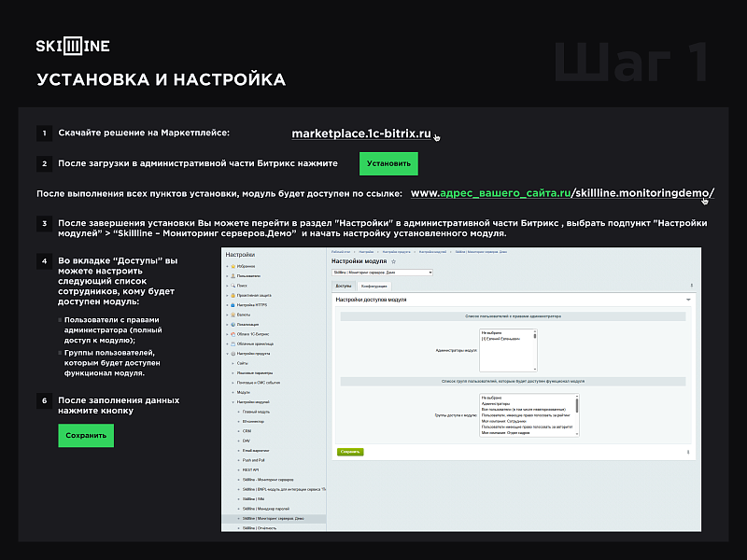Collapse the Настройки модулей tree node
747x560 pixels.
(231, 401)
